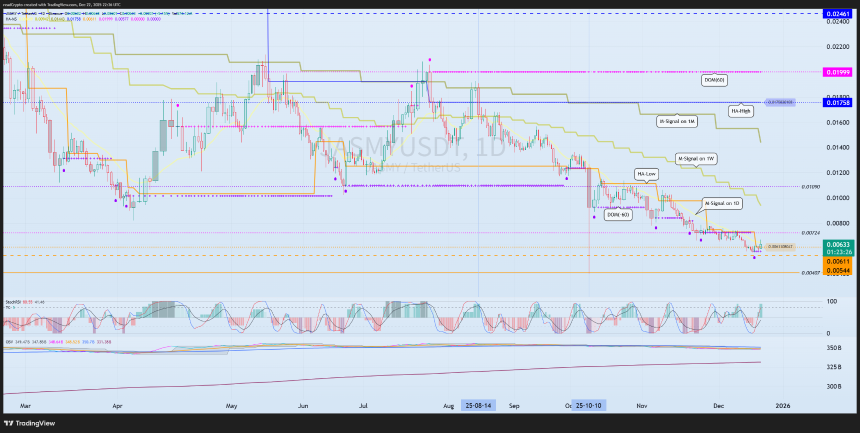Click the 0.01090 horizontal line label
860x433 pixels.
pos(810,187)
